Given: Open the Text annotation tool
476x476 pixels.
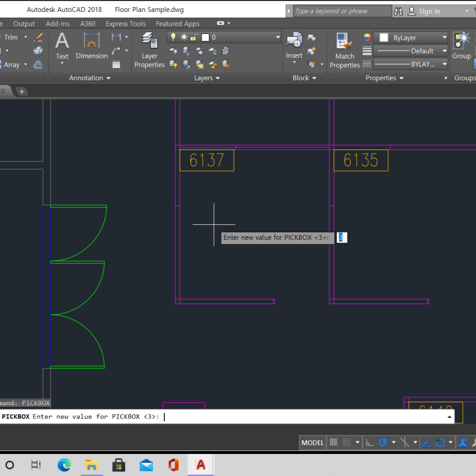Looking at the screenshot, I should [x=62, y=48].
